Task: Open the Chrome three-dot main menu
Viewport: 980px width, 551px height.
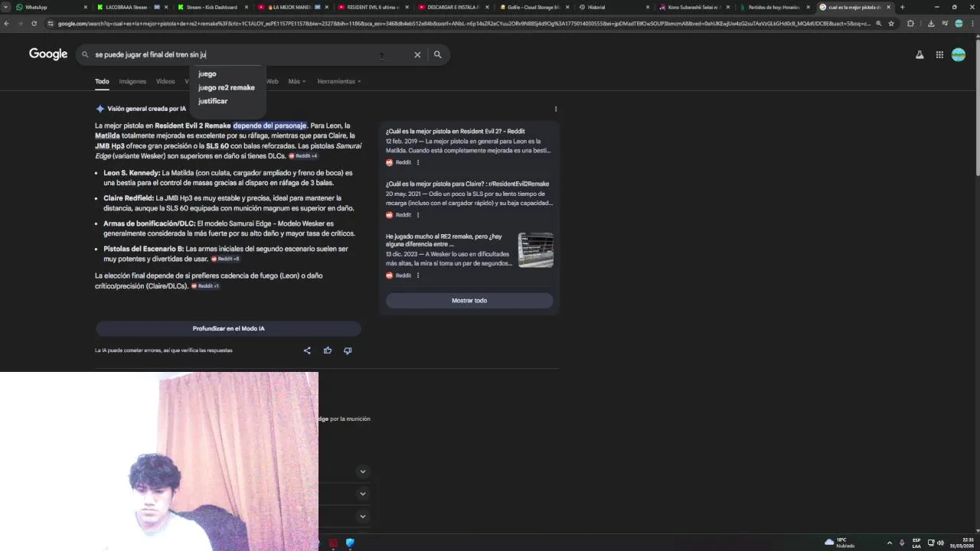Action: [x=972, y=24]
